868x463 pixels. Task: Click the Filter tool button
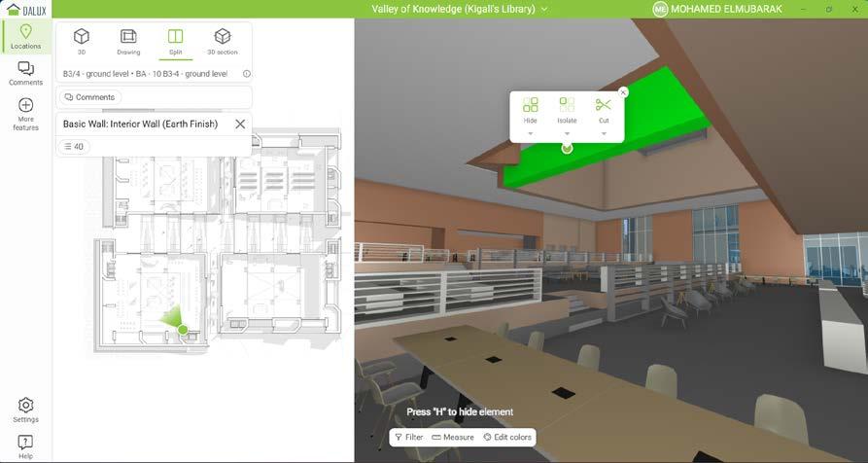pos(409,437)
